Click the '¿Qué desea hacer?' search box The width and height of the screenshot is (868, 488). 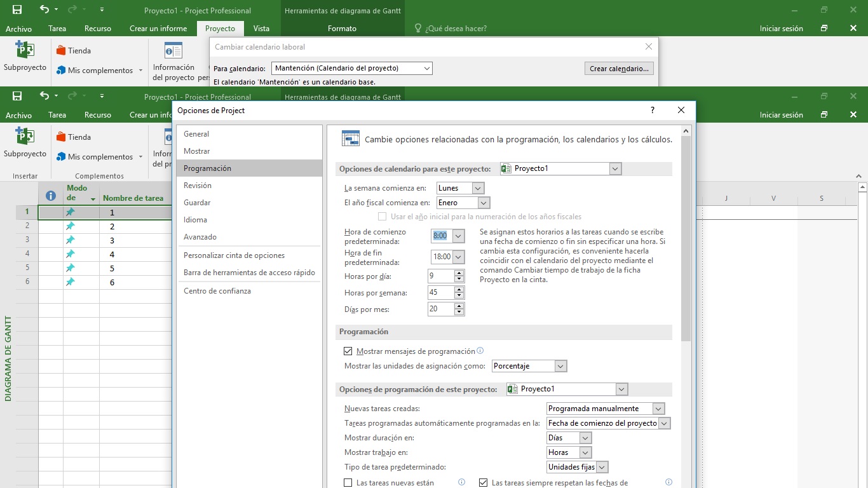[456, 28]
